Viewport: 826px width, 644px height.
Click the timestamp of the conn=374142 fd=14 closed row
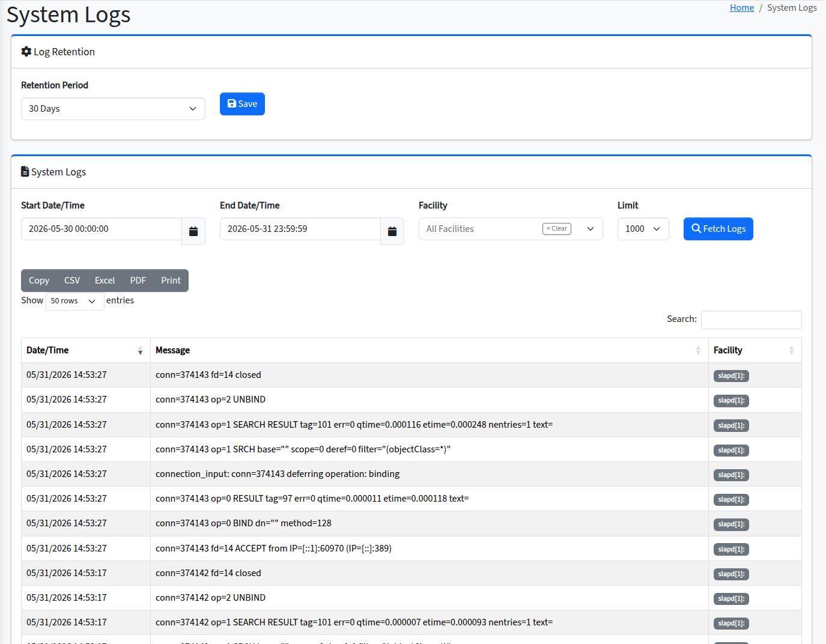tap(67, 573)
